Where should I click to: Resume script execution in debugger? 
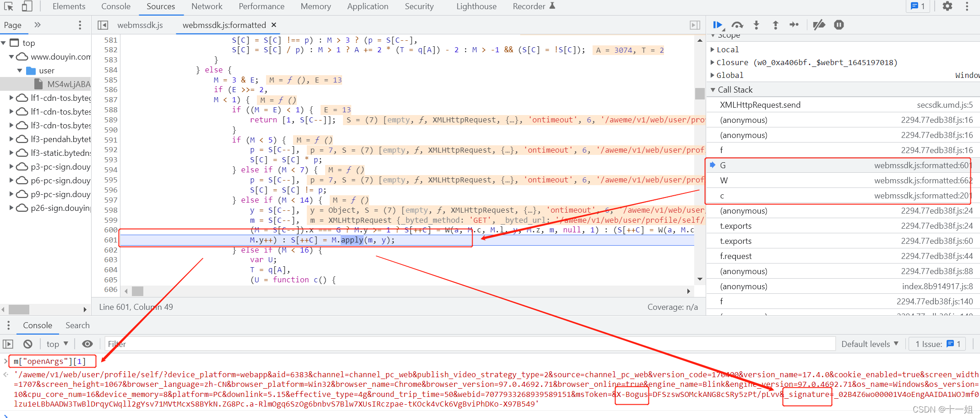717,25
